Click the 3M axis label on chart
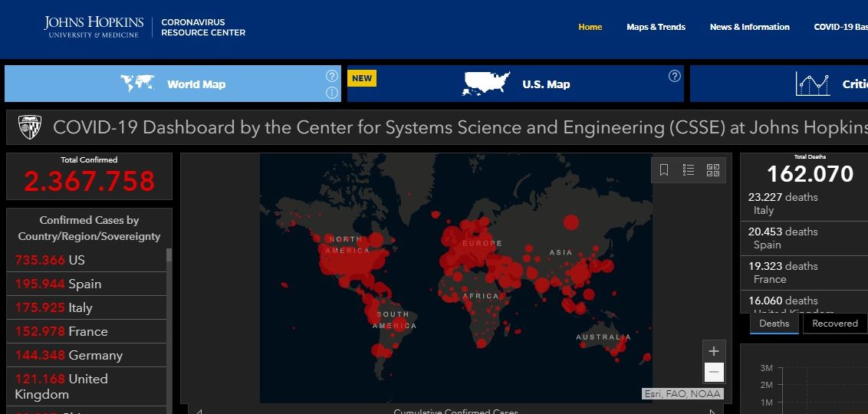 coord(767,367)
